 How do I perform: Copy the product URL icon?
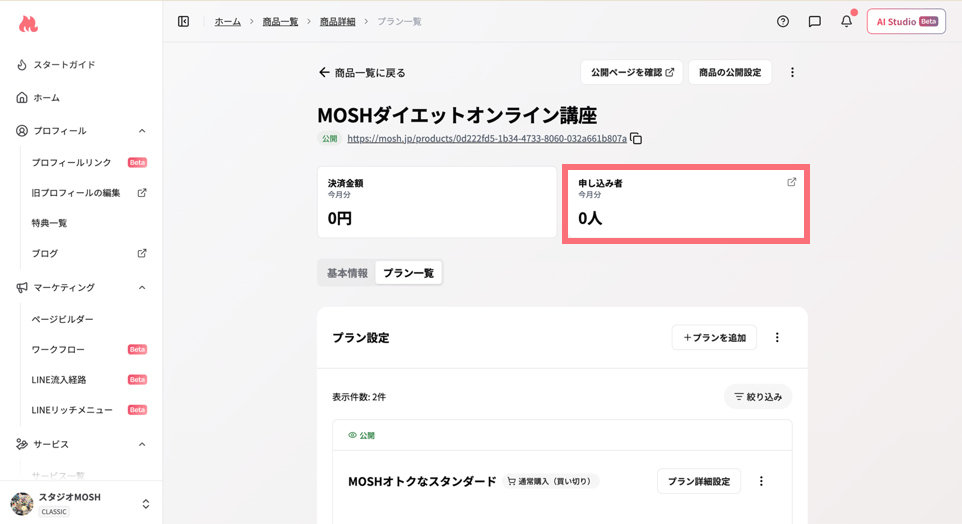[x=636, y=139]
